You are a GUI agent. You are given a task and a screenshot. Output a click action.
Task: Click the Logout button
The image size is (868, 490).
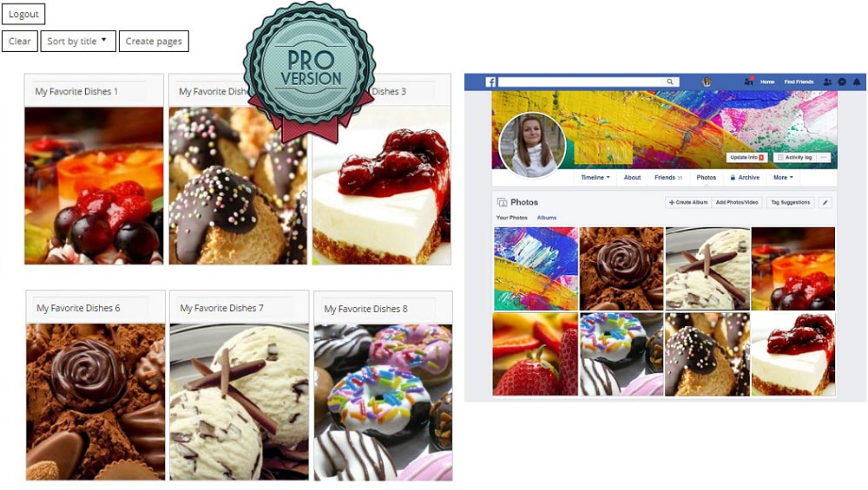23,14
